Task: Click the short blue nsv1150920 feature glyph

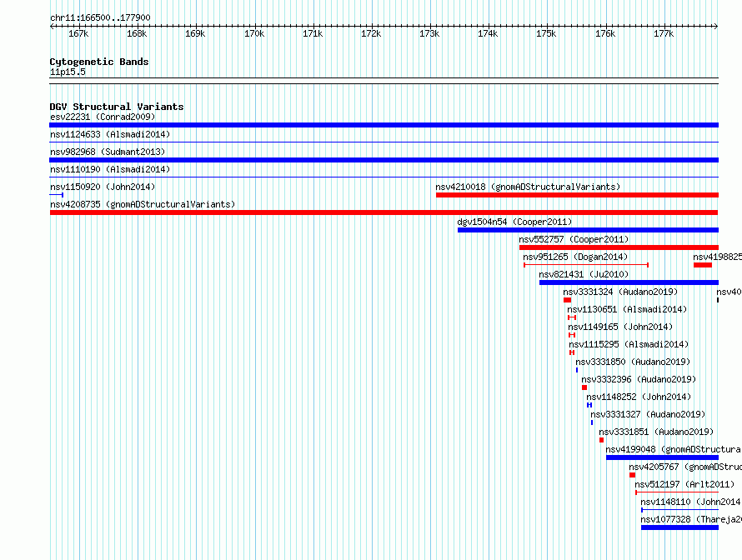Action: [57, 195]
